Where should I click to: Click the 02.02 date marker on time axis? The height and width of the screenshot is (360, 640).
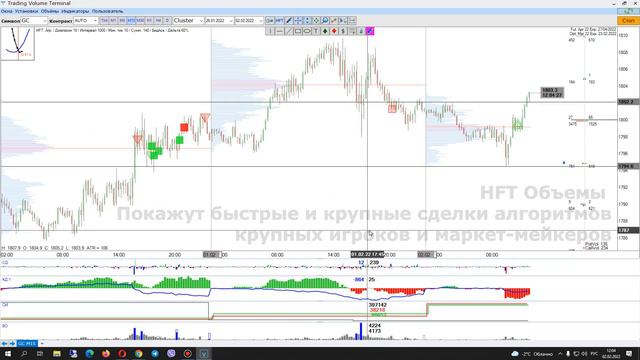(x=425, y=255)
